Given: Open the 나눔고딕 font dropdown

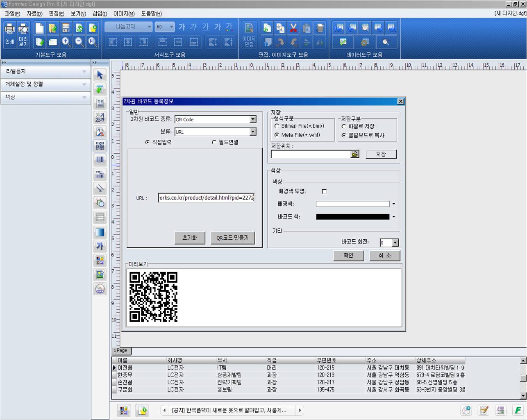Looking at the screenshot, I should point(129,27).
